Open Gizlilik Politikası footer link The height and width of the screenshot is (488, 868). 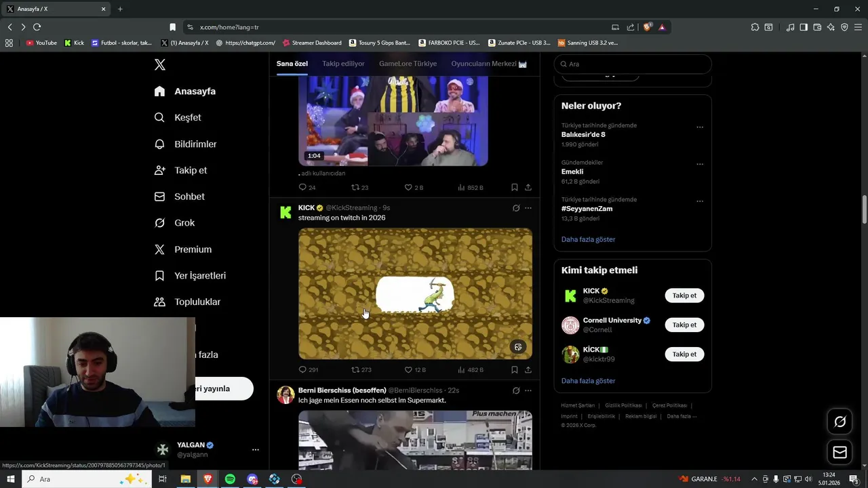(623, 405)
